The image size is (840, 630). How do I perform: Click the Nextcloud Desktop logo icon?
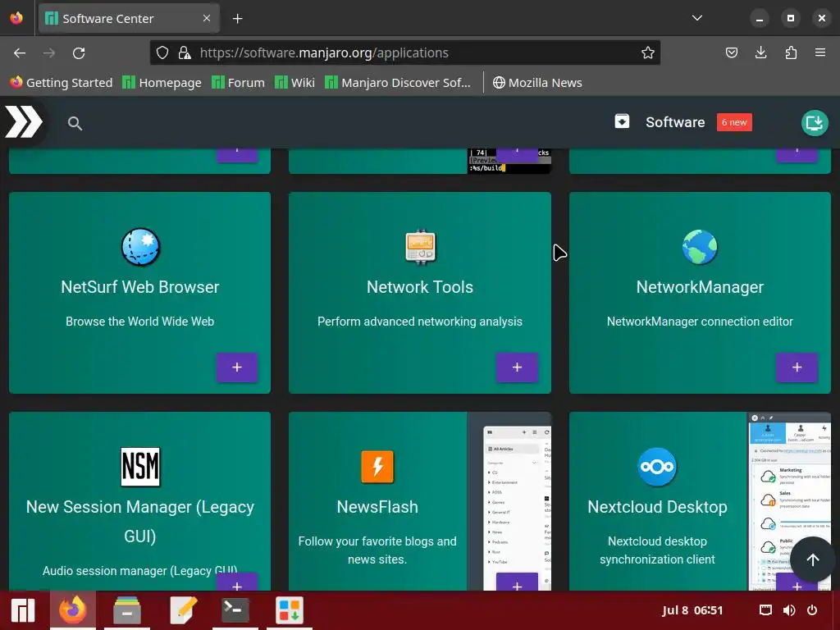point(657,467)
